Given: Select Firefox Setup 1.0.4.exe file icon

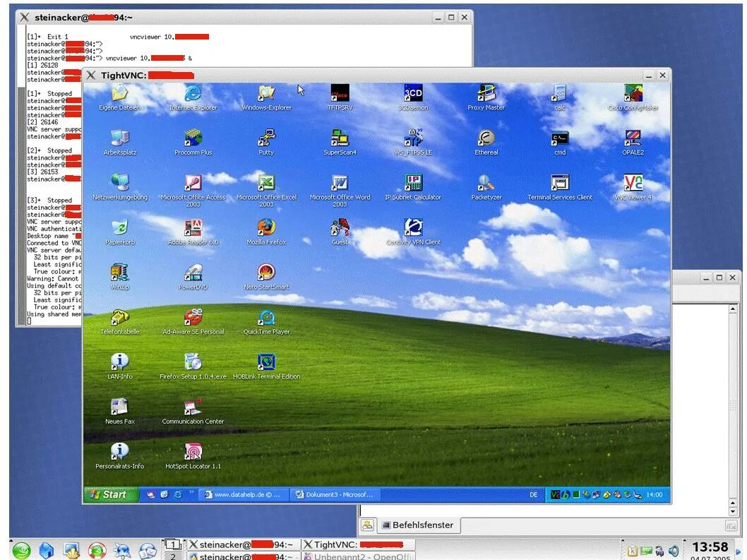Looking at the screenshot, I should pos(193,362).
